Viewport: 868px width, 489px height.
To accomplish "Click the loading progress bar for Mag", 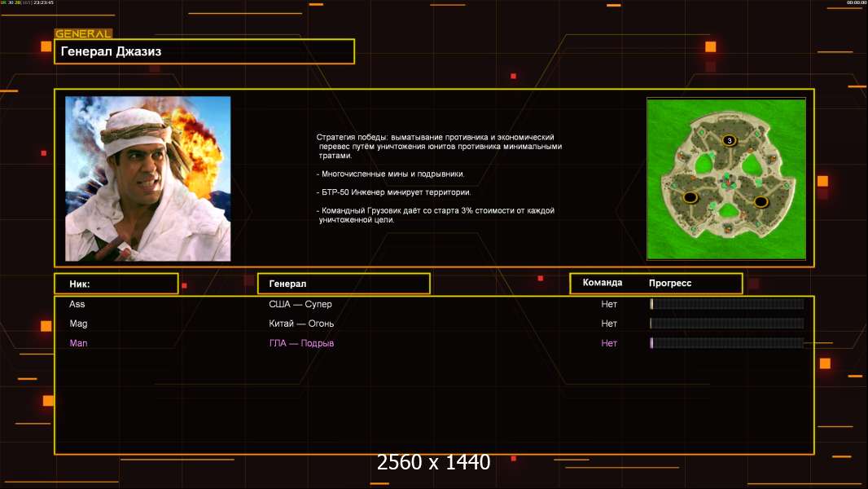I will [x=727, y=324].
